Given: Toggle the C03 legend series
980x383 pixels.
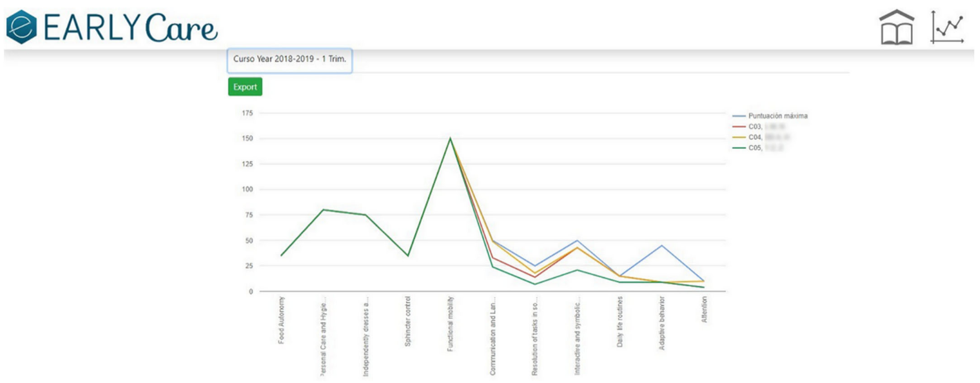Looking at the screenshot, I should coord(755,127).
